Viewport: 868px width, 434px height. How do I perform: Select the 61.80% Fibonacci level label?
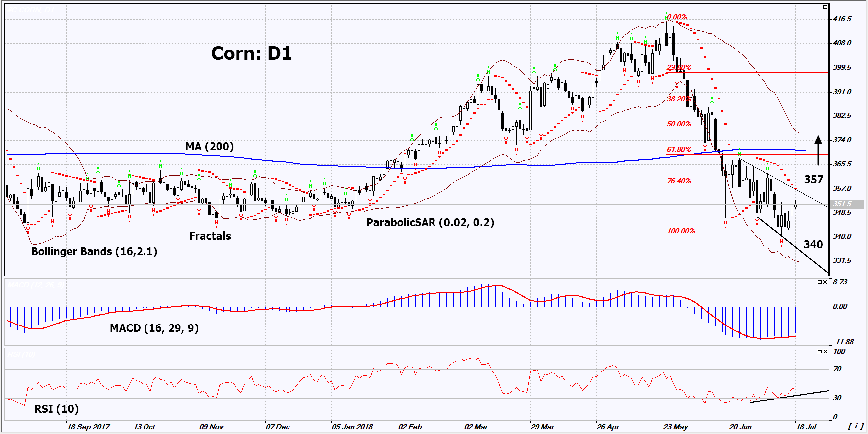pos(679,149)
